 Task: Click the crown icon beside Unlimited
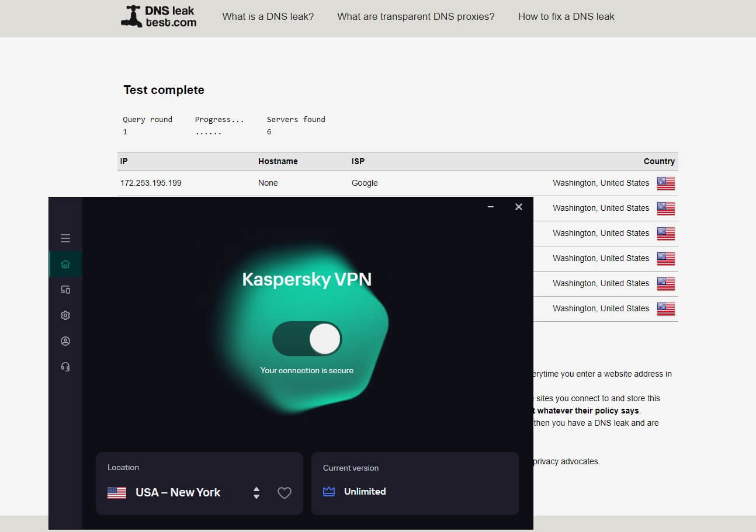[x=329, y=492]
